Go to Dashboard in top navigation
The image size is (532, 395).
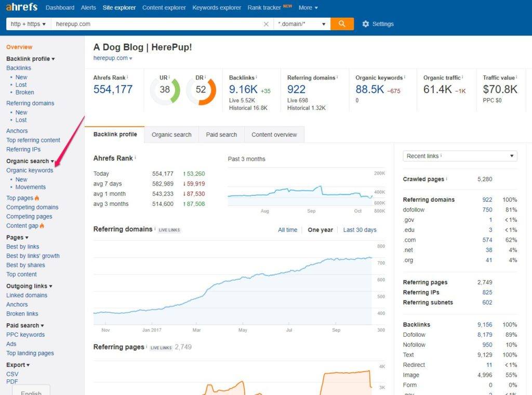(x=60, y=7)
